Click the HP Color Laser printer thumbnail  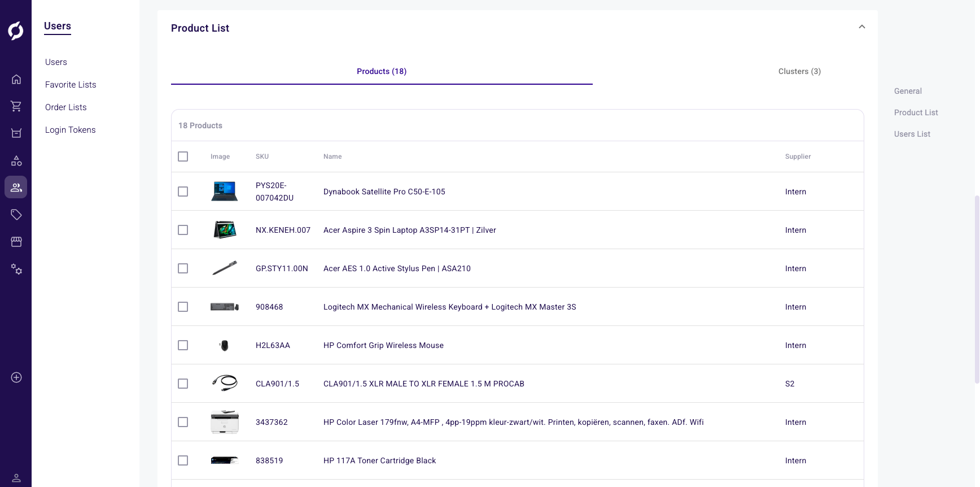coord(225,422)
